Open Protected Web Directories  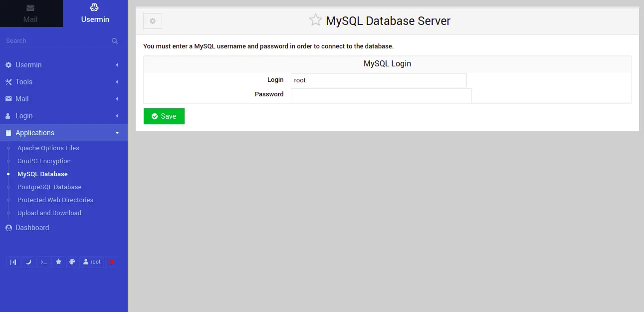pyautogui.click(x=55, y=200)
